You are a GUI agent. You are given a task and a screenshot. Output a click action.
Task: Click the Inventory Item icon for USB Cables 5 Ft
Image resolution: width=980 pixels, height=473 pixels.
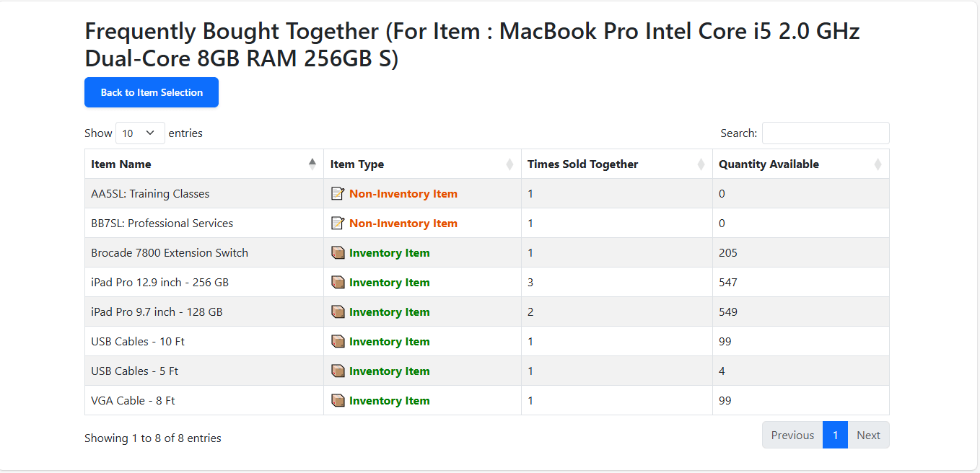coord(338,371)
